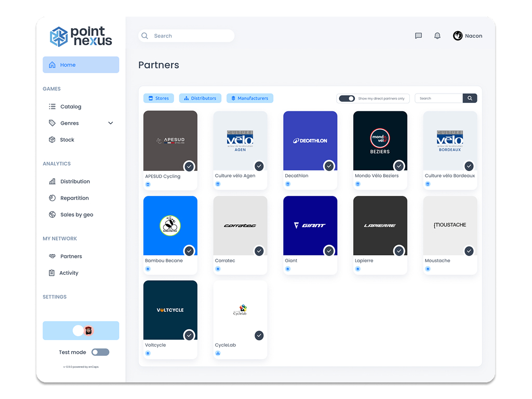Click the badge under Lapierre
Screen dimensions: 532x399
[357, 269]
